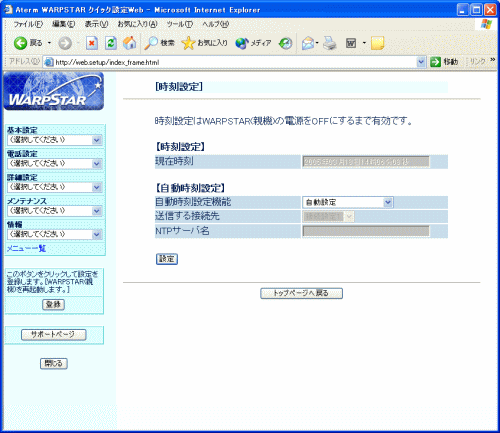Expand the Back button history arrow
Screen dimensions: 500x433
pos(49,43)
